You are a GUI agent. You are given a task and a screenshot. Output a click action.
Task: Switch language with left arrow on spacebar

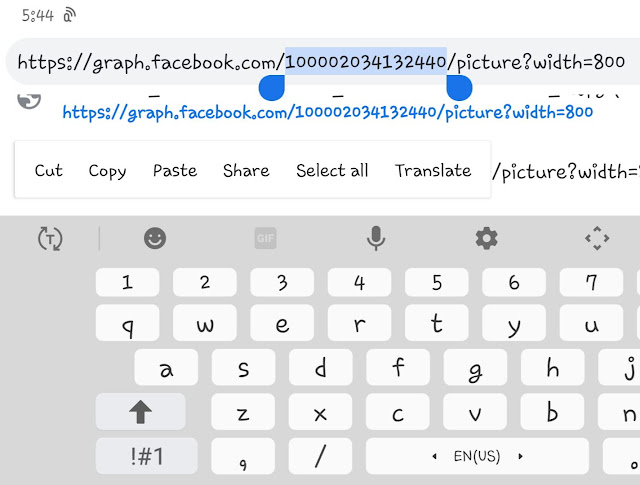pyautogui.click(x=434, y=456)
